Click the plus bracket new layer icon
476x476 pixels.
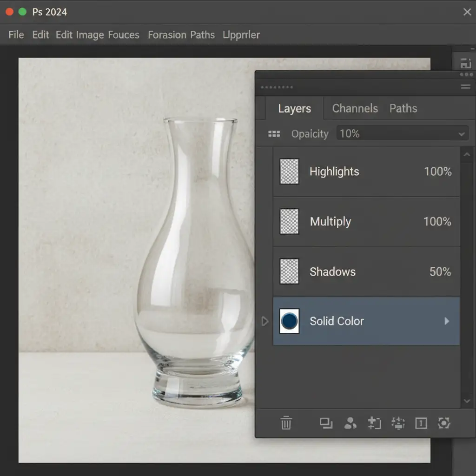click(x=374, y=423)
